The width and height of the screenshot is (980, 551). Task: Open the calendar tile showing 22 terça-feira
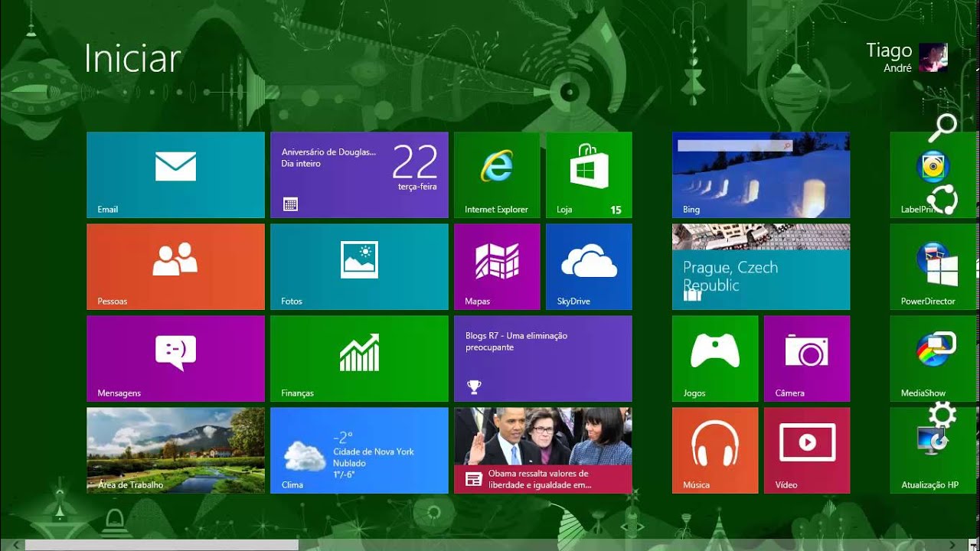click(359, 175)
